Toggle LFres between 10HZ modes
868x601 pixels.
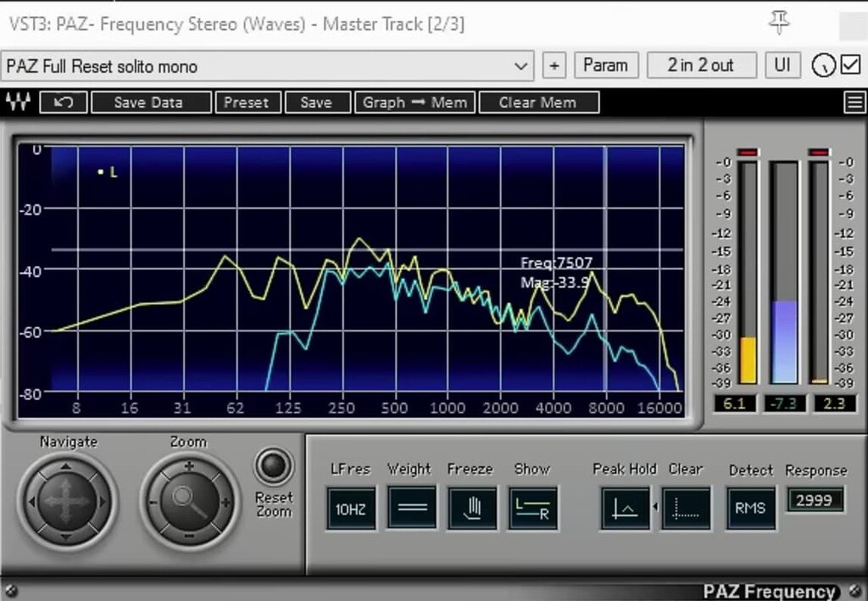click(350, 506)
